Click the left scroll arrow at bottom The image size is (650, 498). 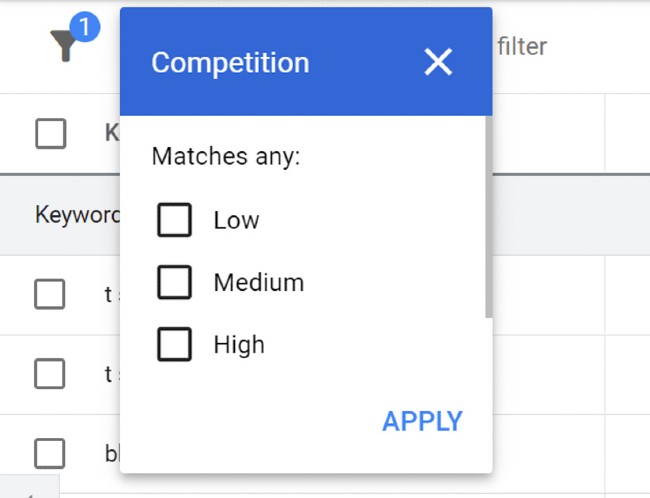point(30,492)
